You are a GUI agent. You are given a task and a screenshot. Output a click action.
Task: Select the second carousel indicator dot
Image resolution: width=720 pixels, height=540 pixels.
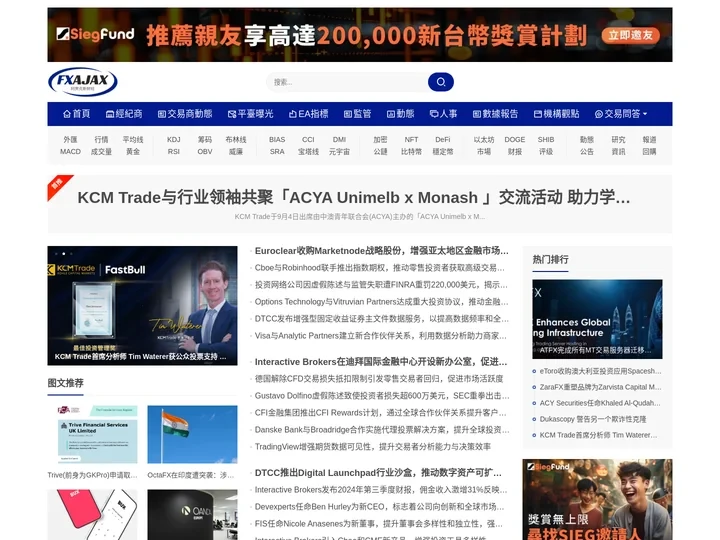(x=64, y=253)
